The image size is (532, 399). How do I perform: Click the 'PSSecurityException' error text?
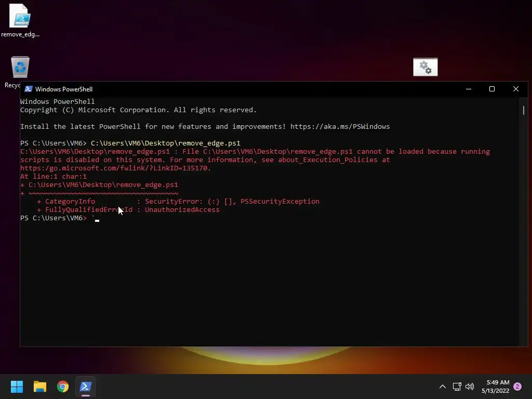point(280,202)
